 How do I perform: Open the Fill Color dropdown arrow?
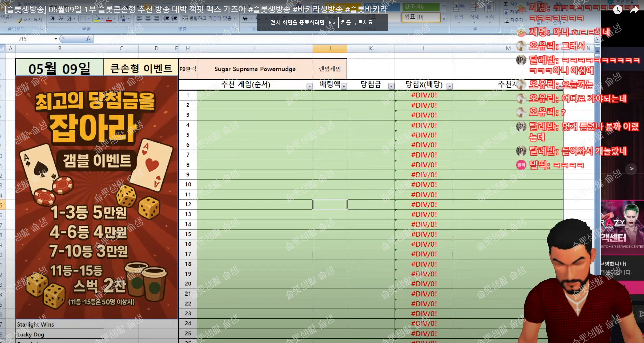point(102,19)
